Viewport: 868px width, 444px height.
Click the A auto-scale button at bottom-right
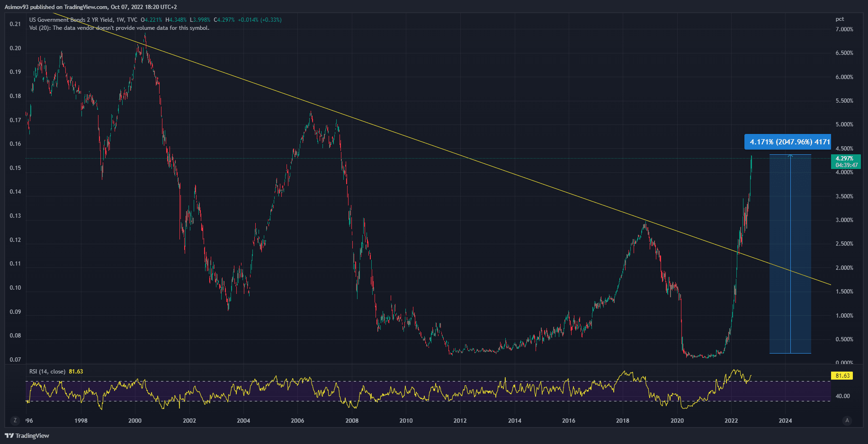point(847,420)
